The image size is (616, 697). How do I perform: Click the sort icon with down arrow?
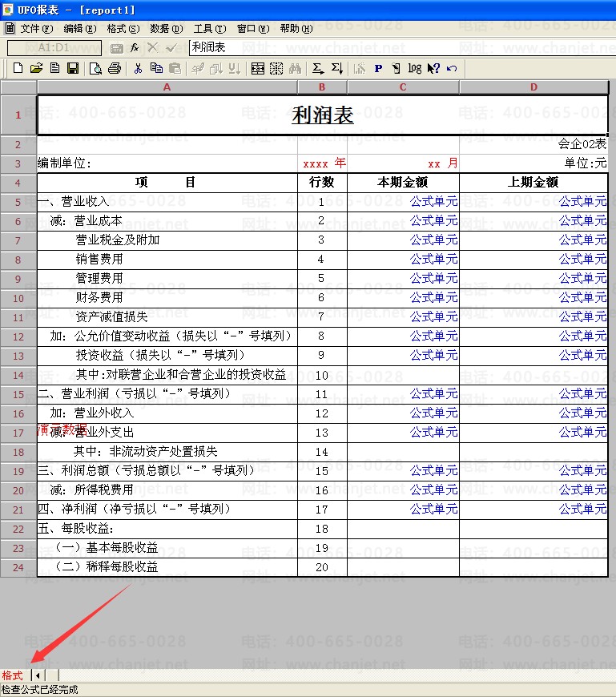click(x=234, y=68)
